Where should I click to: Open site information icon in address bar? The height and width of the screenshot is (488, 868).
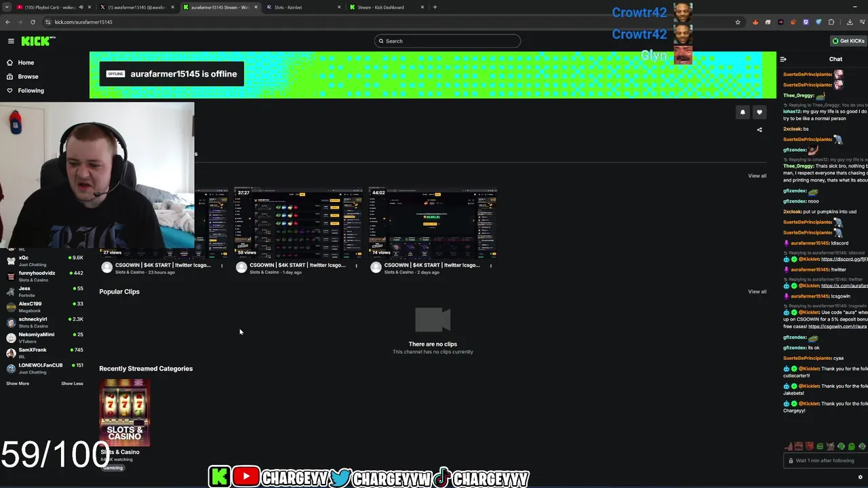pyautogui.click(x=47, y=22)
